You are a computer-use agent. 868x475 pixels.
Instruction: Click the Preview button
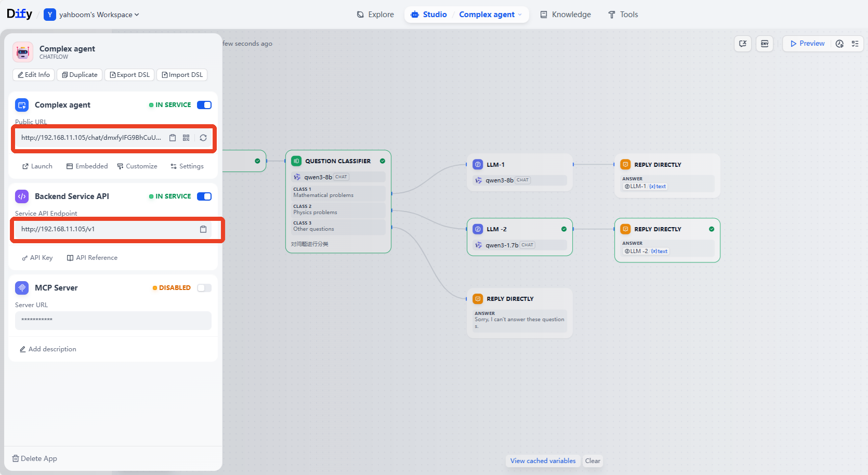click(x=807, y=44)
